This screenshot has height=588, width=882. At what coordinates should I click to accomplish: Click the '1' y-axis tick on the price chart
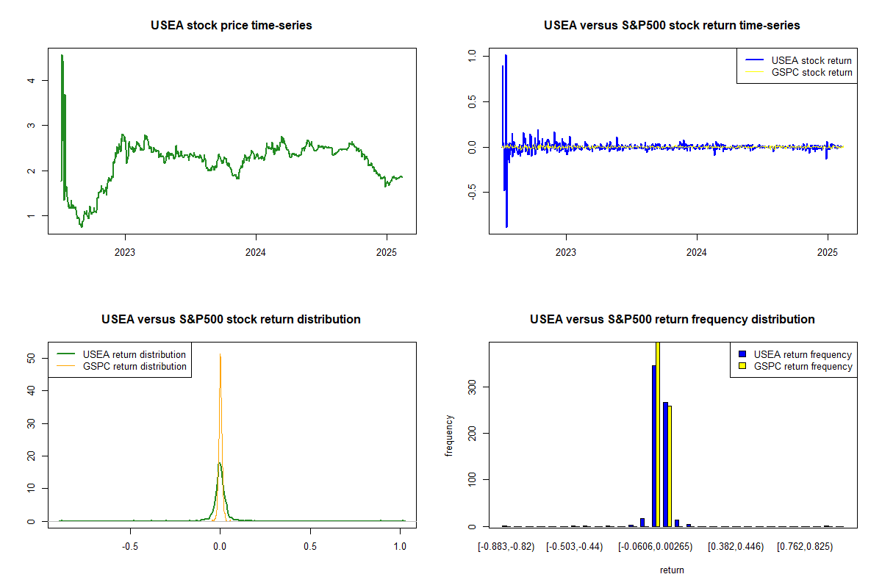point(32,216)
